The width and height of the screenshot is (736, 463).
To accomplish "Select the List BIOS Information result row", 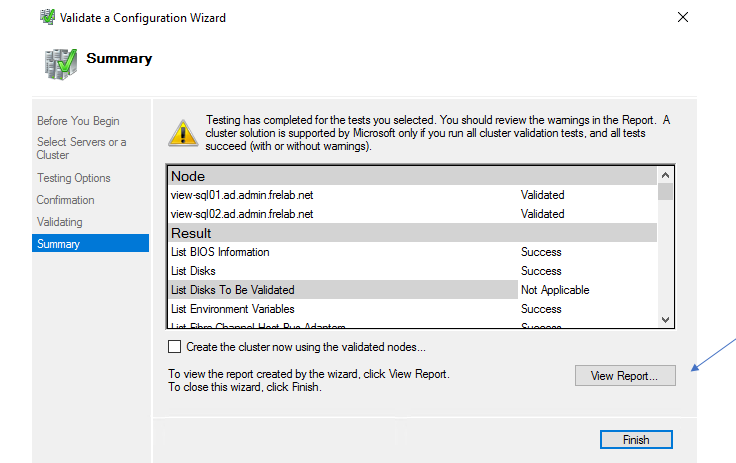I will [x=220, y=252].
